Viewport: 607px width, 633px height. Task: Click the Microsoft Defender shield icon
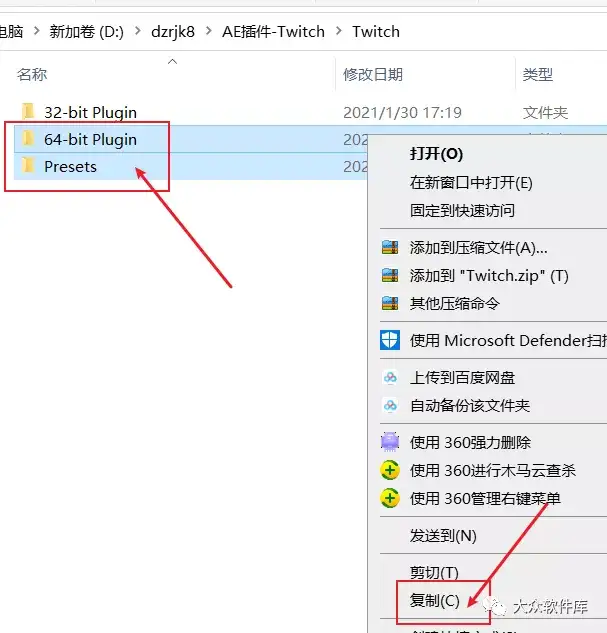point(390,340)
